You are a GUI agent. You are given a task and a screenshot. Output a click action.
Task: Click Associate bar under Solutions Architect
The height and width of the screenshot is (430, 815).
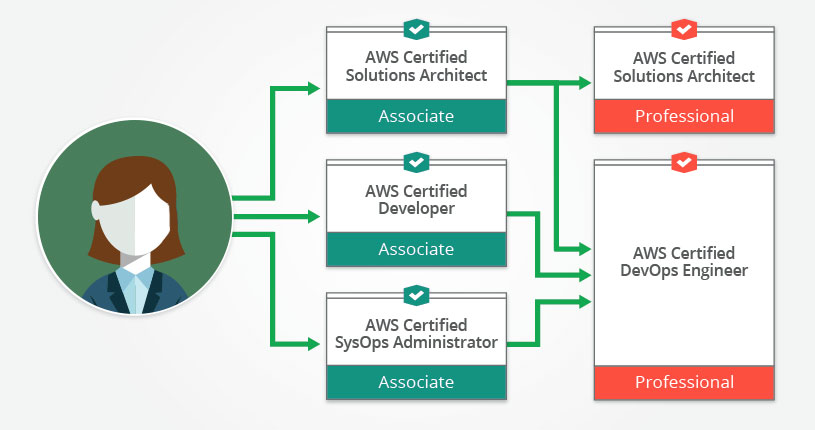416,116
